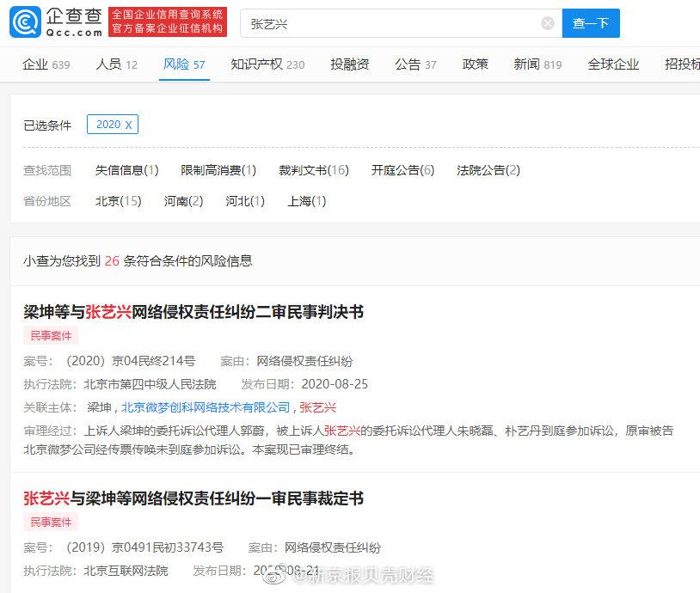Open the 全球企业 tab

pos(613,64)
